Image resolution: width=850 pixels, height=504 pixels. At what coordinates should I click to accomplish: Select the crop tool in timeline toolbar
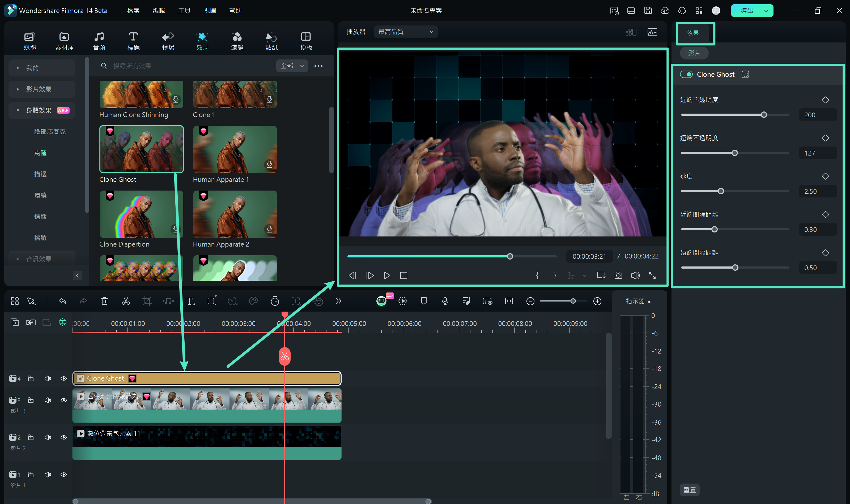pyautogui.click(x=147, y=301)
